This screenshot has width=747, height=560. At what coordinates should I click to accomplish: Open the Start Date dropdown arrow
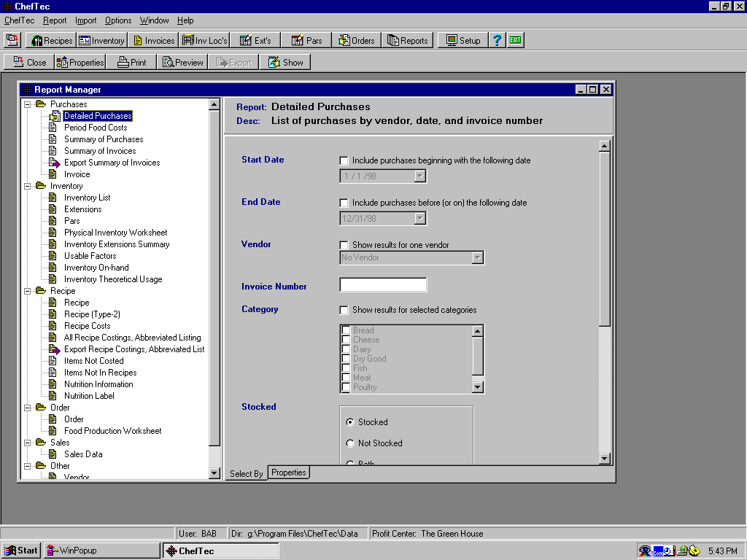(x=419, y=176)
